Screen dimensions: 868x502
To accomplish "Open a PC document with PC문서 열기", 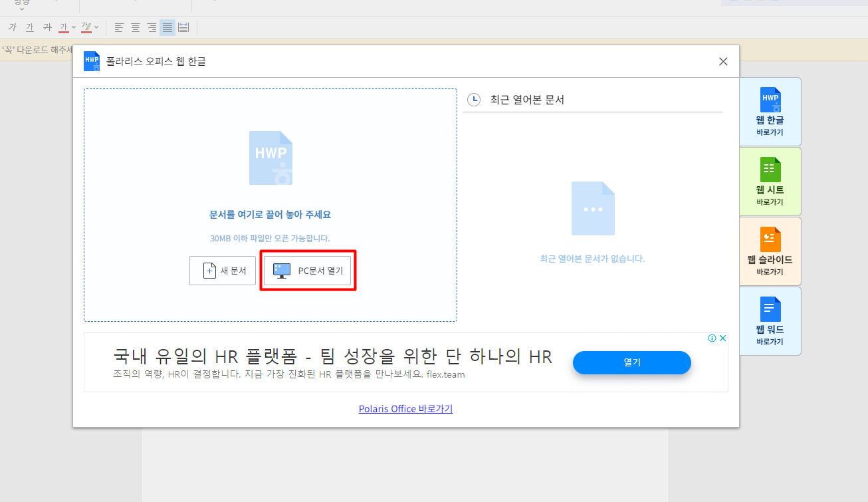I will (307, 271).
